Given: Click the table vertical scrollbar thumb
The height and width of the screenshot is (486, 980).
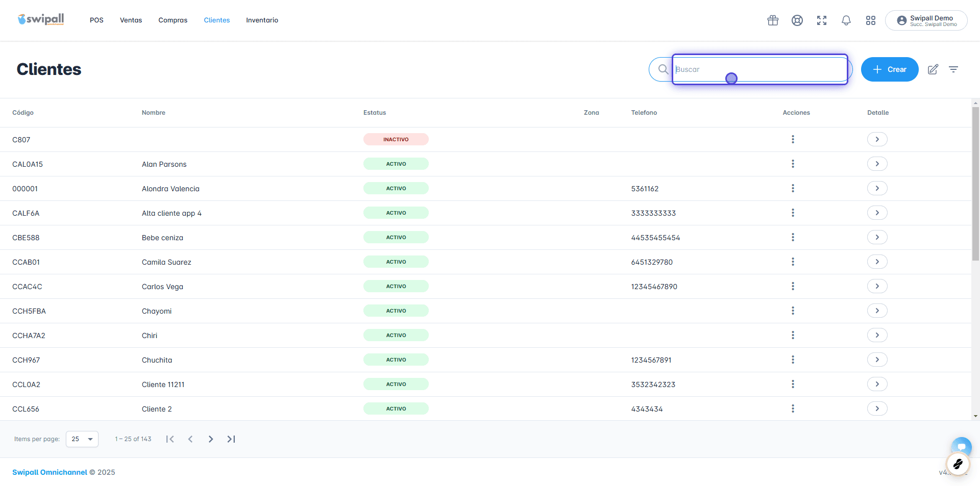Looking at the screenshot, I should pyautogui.click(x=975, y=184).
